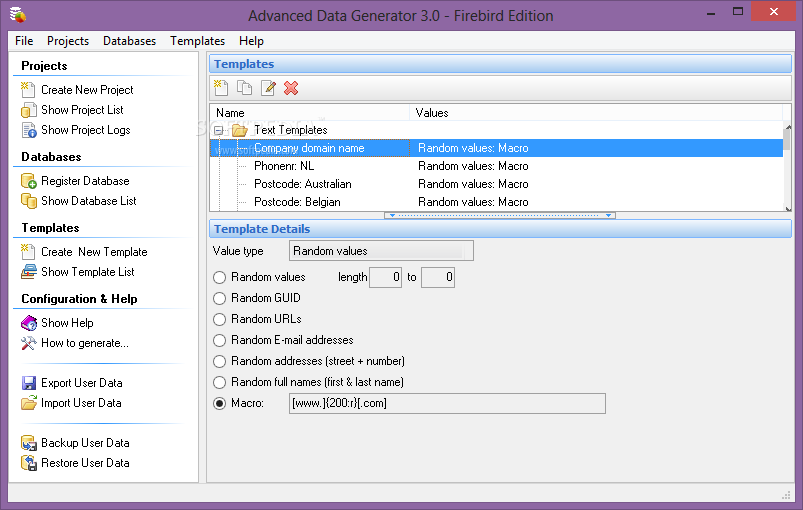The image size is (803, 510).
Task: Click Register Database link
Action: (85, 181)
